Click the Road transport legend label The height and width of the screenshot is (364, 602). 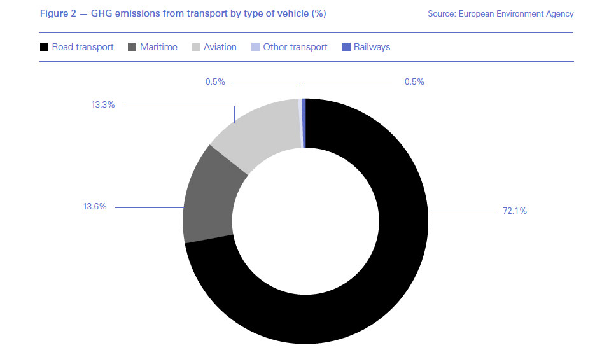84,47
